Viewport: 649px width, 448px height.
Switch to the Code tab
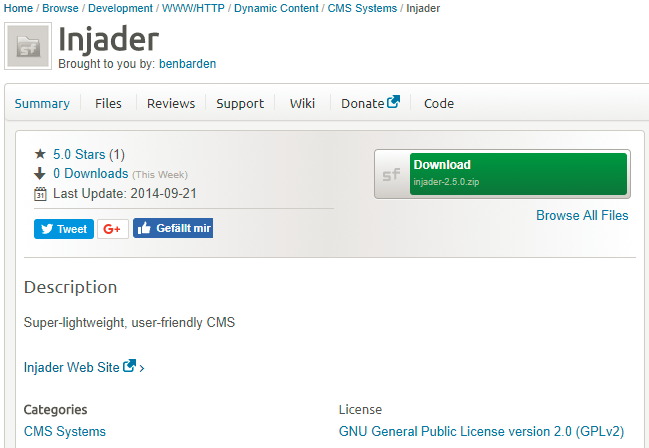click(x=439, y=104)
